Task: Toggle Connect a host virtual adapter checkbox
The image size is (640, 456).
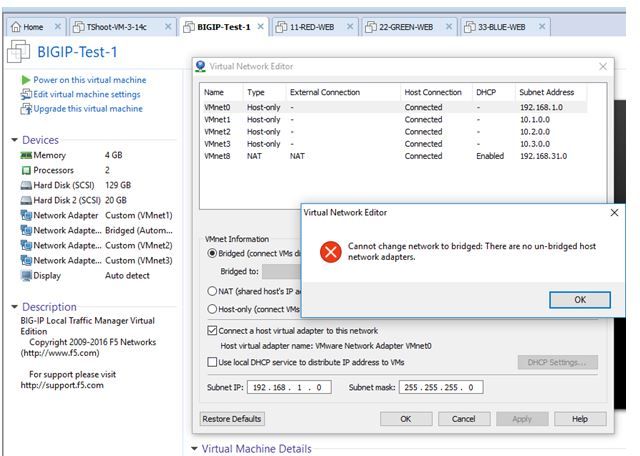Action: click(x=211, y=330)
